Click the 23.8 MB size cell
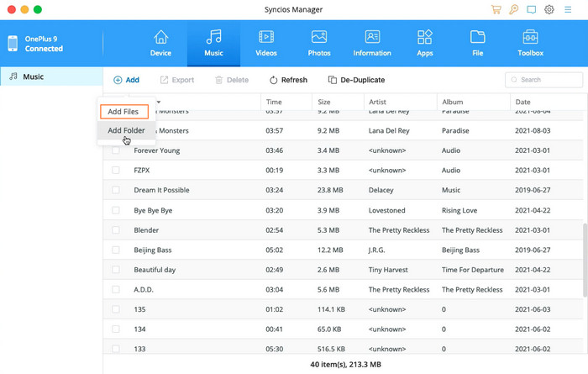Viewport: 588px width, 374px height. point(330,190)
